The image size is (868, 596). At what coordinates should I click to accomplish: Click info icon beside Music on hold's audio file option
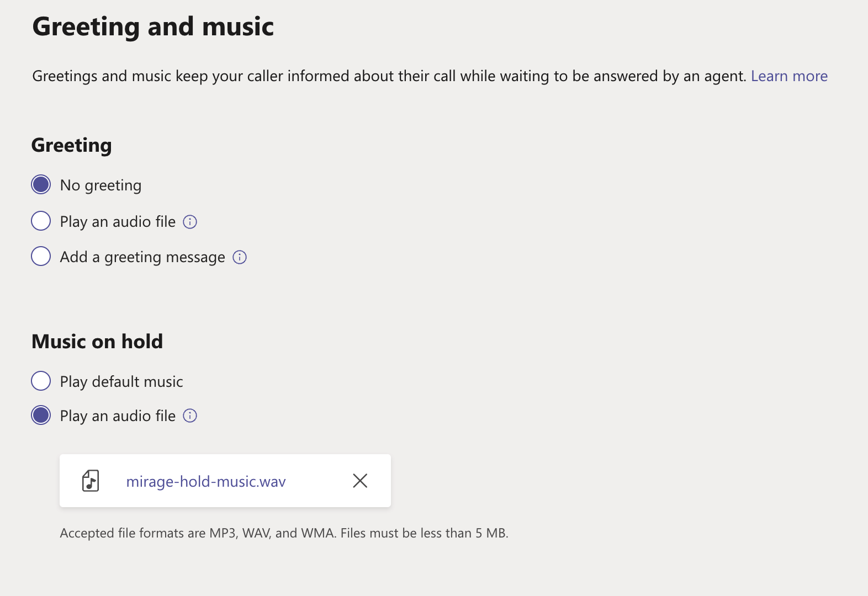(190, 416)
